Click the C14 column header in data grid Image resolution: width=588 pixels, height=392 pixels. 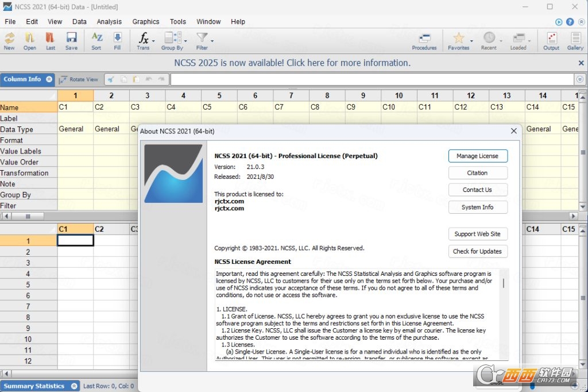click(542, 229)
